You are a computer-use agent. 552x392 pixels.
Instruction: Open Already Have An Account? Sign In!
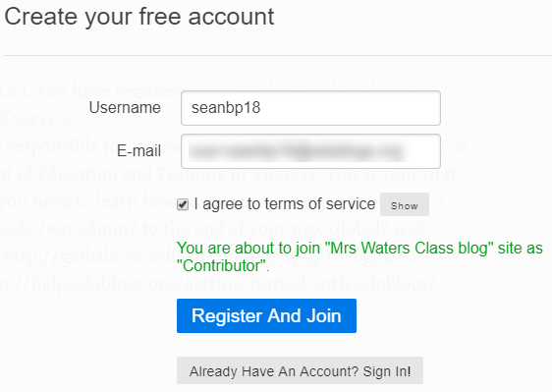(300, 370)
